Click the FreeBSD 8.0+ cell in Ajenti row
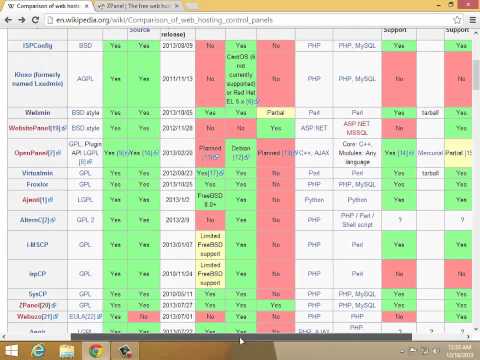 point(210,200)
